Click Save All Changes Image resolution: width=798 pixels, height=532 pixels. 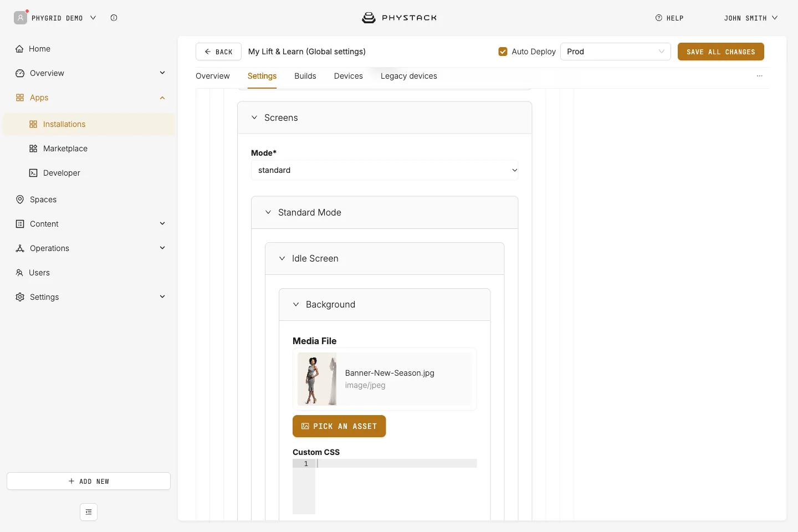pos(721,52)
